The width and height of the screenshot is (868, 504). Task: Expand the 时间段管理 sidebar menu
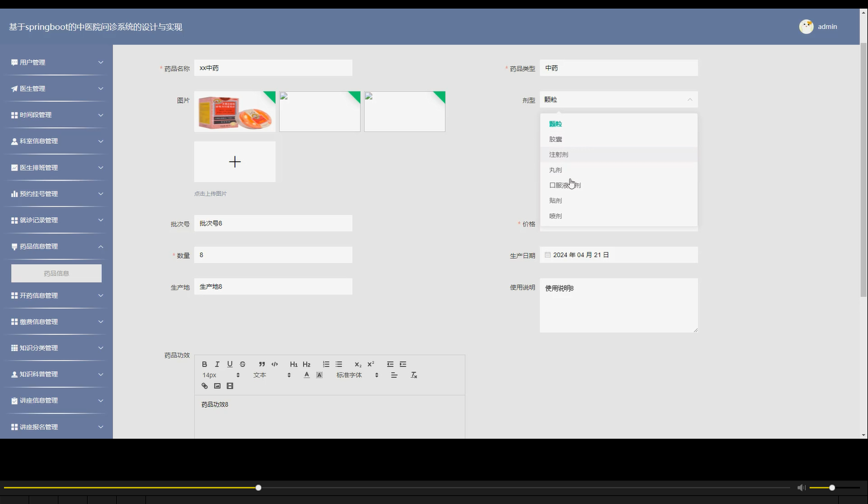pos(57,115)
